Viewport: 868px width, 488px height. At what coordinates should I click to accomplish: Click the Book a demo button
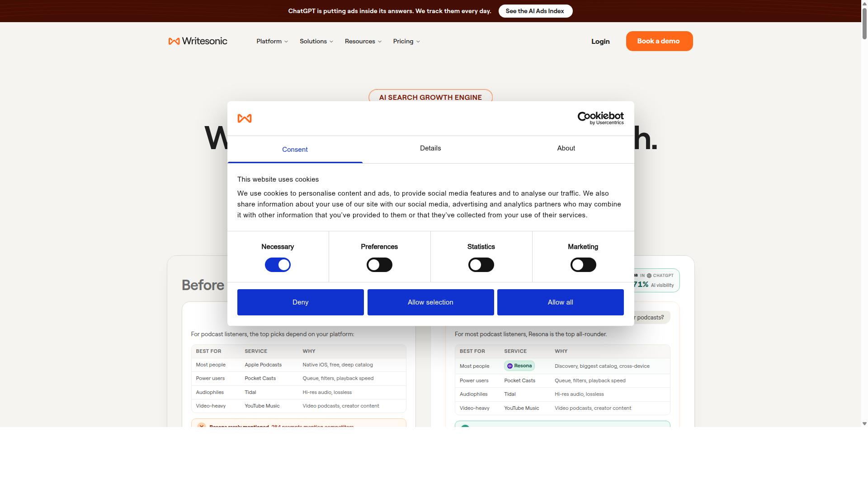tap(659, 41)
